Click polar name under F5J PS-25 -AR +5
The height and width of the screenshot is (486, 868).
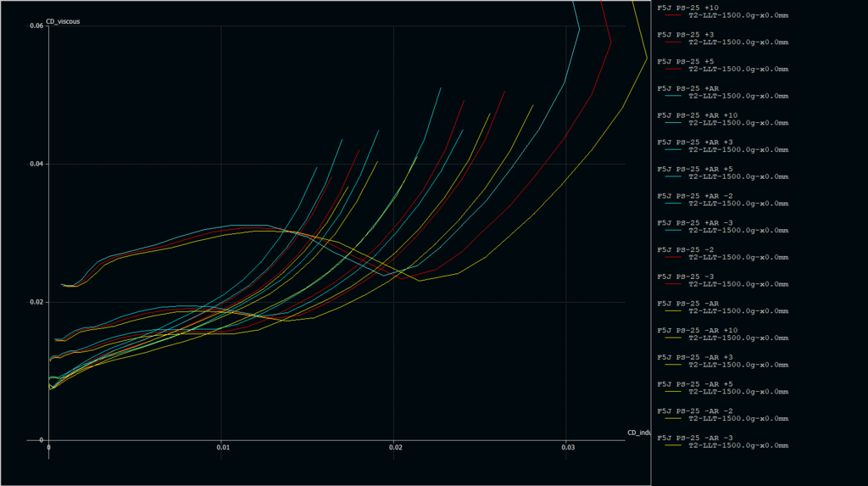(737, 392)
